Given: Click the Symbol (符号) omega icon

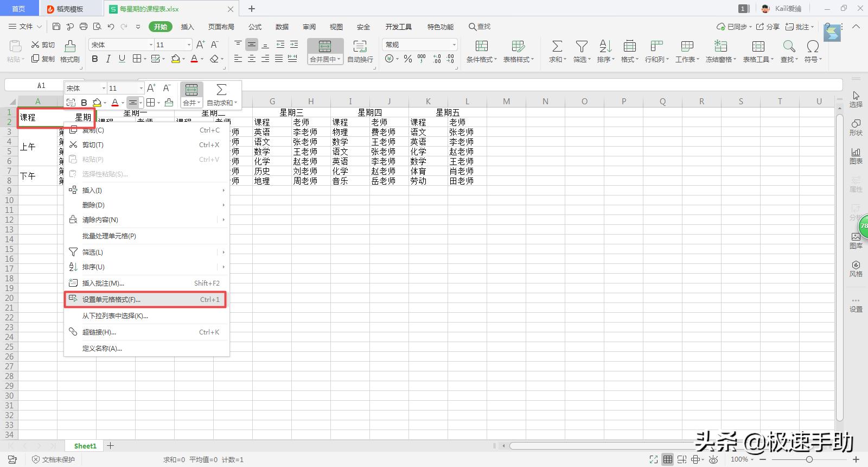Looking at the screenshot, I should (813, 47).
